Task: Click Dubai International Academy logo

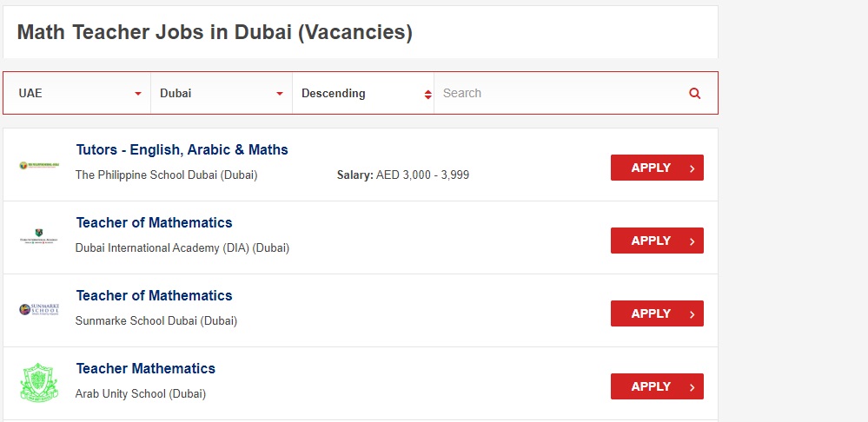Action: [38, 237]
